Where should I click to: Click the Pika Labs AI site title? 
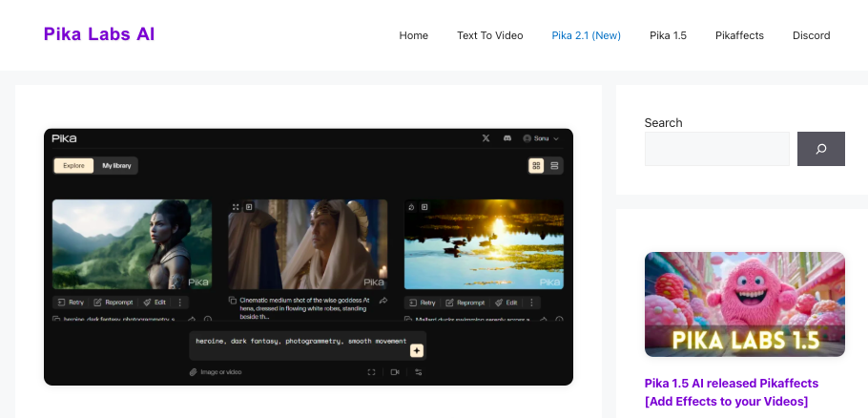click(x=99, y=34)
